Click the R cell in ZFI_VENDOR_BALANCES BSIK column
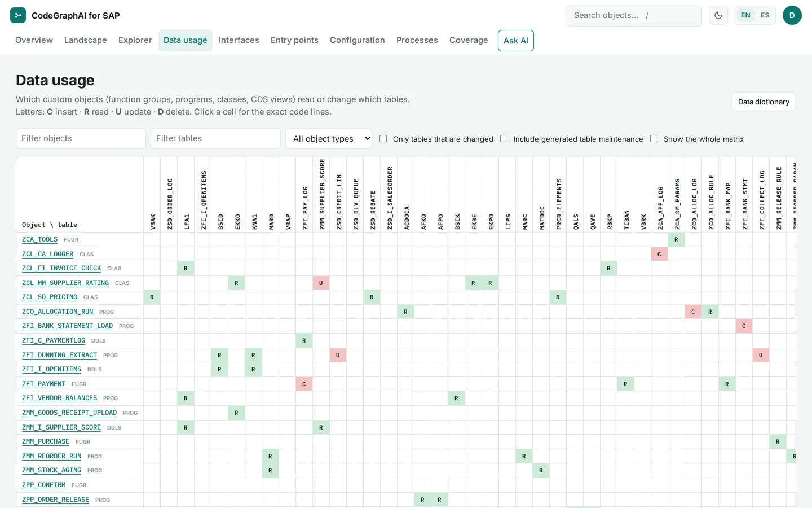Viewport: 812px width, 508px height. (x=456, y=398)
